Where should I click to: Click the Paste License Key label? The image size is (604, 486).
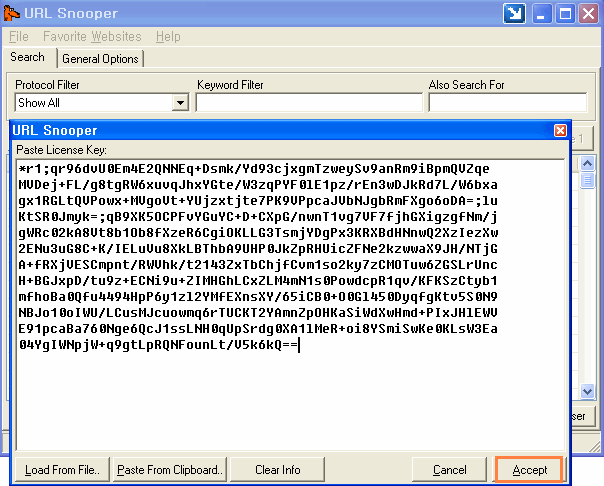pos(61,150)
